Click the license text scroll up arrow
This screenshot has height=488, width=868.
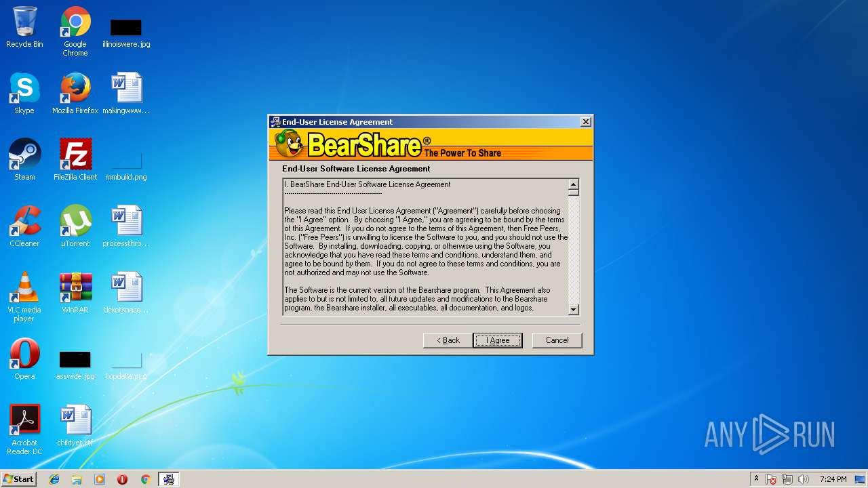pos(573,184)
